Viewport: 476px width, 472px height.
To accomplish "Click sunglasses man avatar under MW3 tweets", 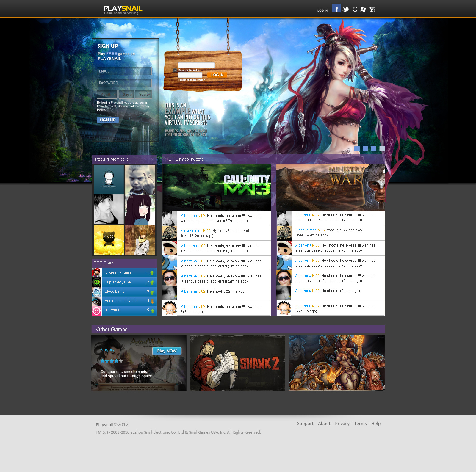I will pos(170,278).
